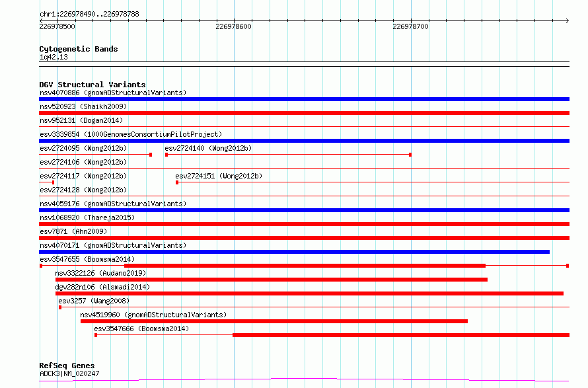Click the esv7871 red variant bar
This screenshot has height=388, width=588.
(304, 238)
